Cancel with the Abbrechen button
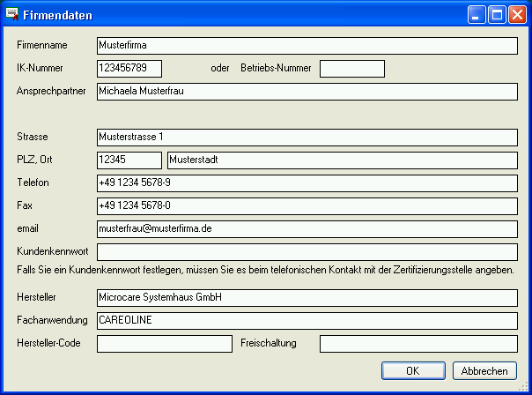Viewport: 532px width, 395px height. [484, 370]
